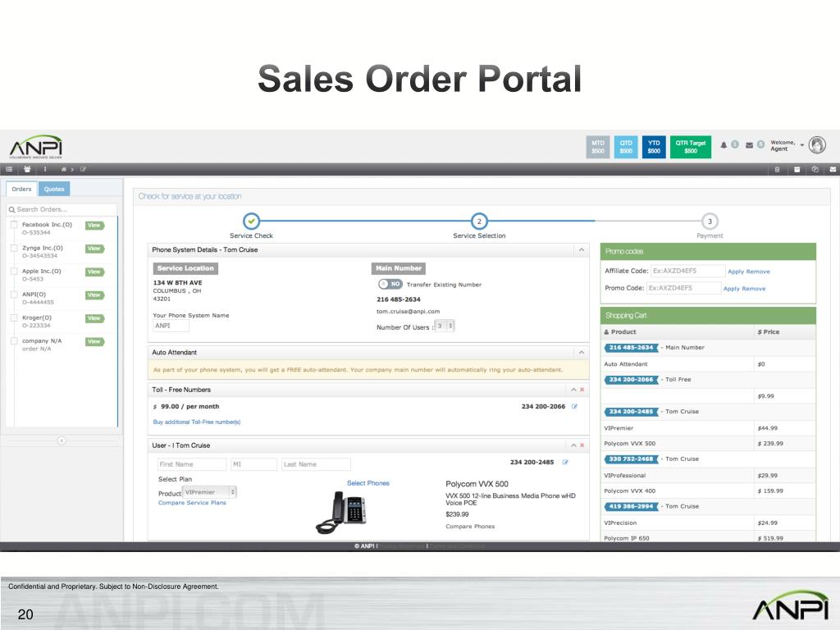View the Apple Inc. order

94,272
